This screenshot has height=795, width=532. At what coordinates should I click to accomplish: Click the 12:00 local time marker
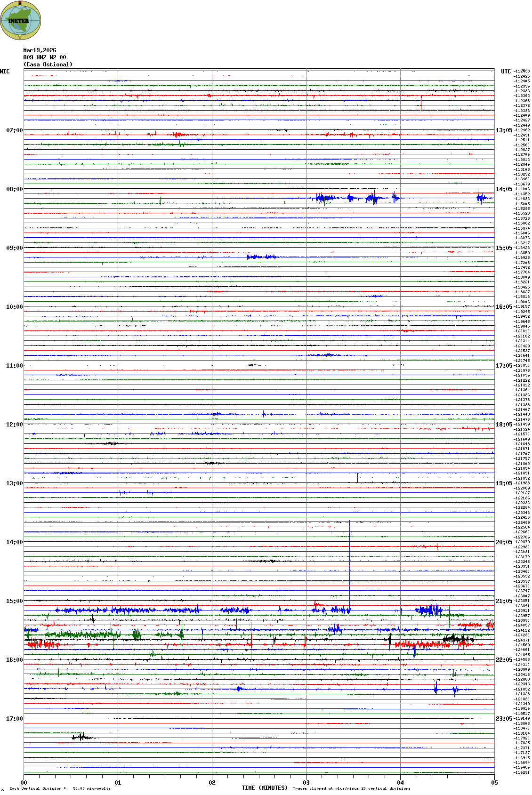pyautogui.click(x=14, y=425)
